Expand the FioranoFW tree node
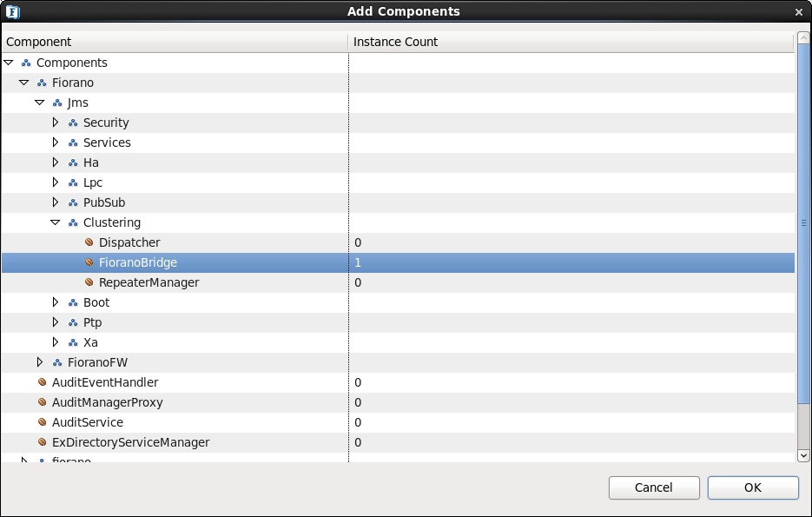Viewport: 812px width, 517px height. click(x=40, y=362)
